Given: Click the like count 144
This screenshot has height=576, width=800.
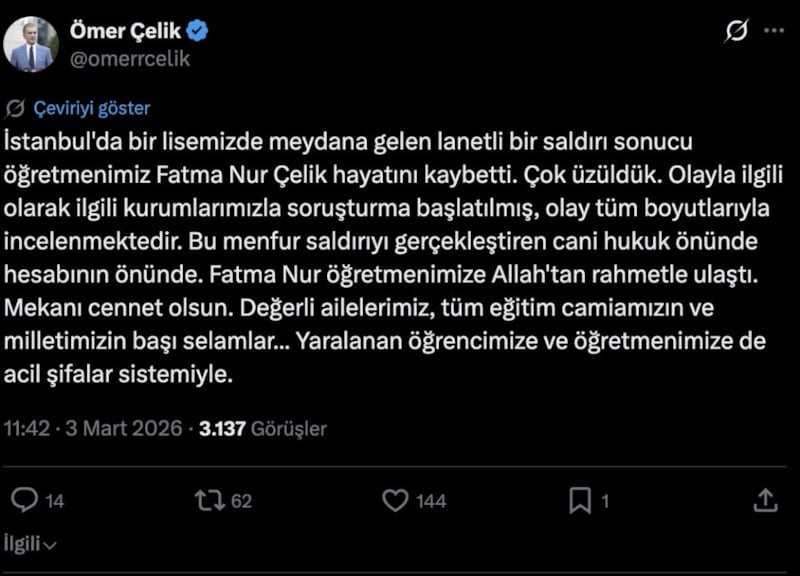Looking at the screenshot, I should (431, 501).
